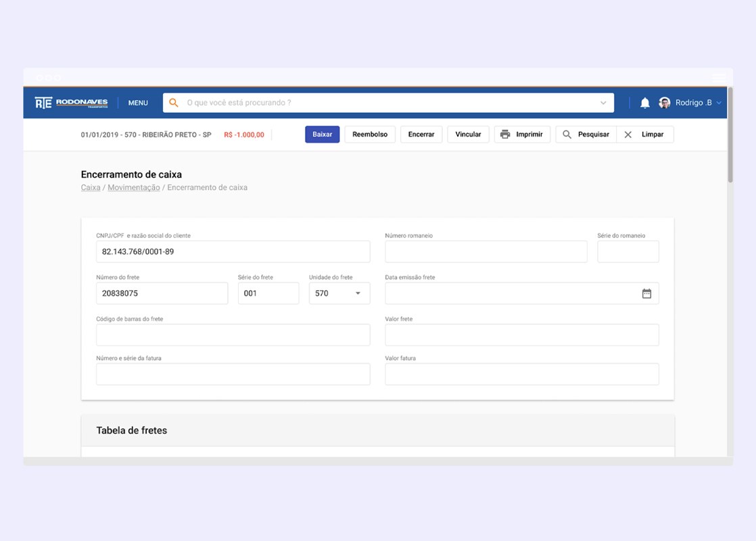Image resolution: width=756 pixels, height=541 pixels.
Task: Expand the top search bar dropdown chevron
Action: (603, 103)
